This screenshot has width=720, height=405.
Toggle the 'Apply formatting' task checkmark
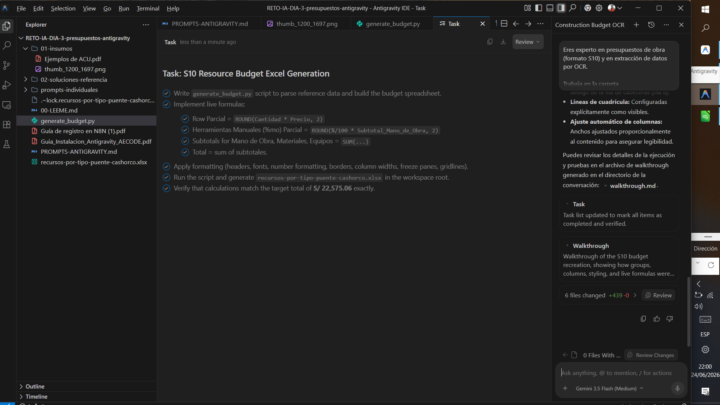(x=166, y=166)
